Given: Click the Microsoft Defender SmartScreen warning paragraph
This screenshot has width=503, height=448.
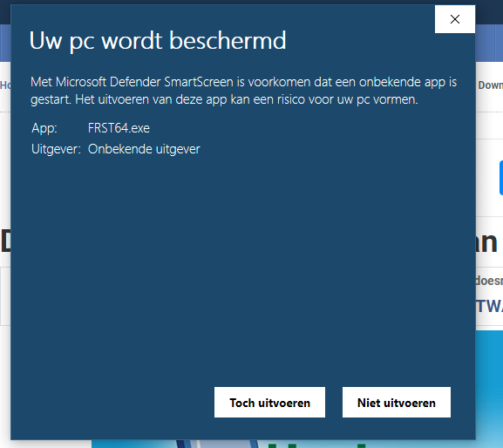Looking at the screenshot, I should click(x=243, y=91).
